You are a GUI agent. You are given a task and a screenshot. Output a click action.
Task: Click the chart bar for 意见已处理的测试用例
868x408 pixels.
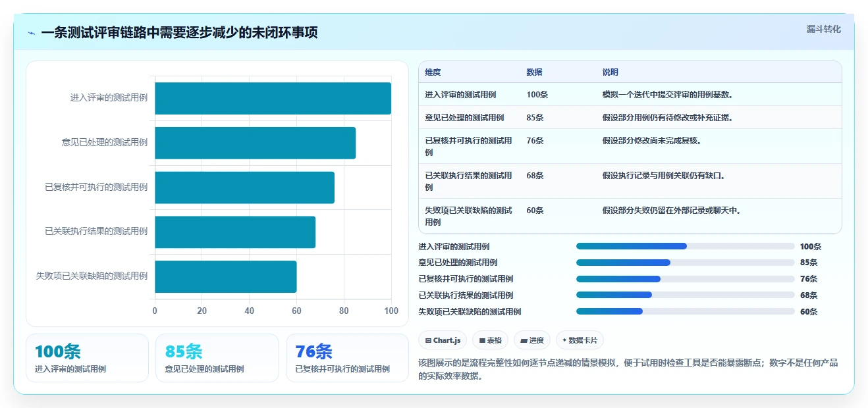255,143
